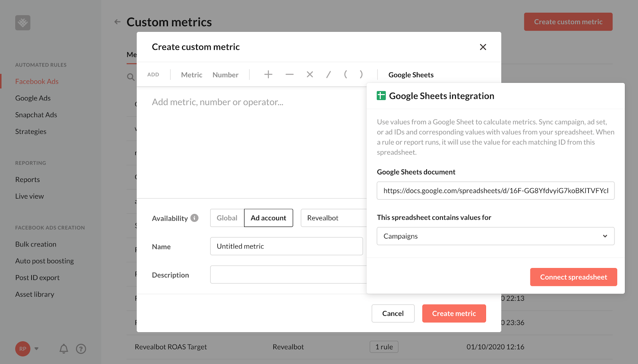The image size is (638, 364).
Task: Select Global availability option
Action: [227, 218]
